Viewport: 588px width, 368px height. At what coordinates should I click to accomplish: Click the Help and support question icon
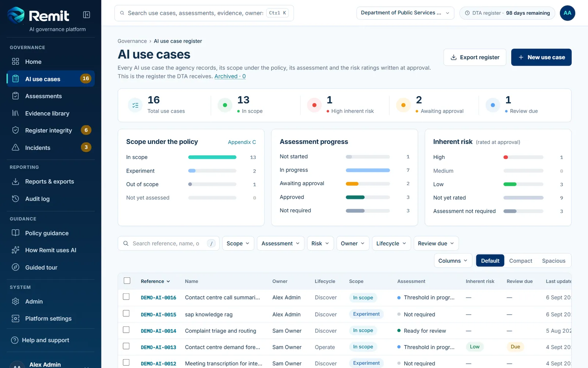15,340
